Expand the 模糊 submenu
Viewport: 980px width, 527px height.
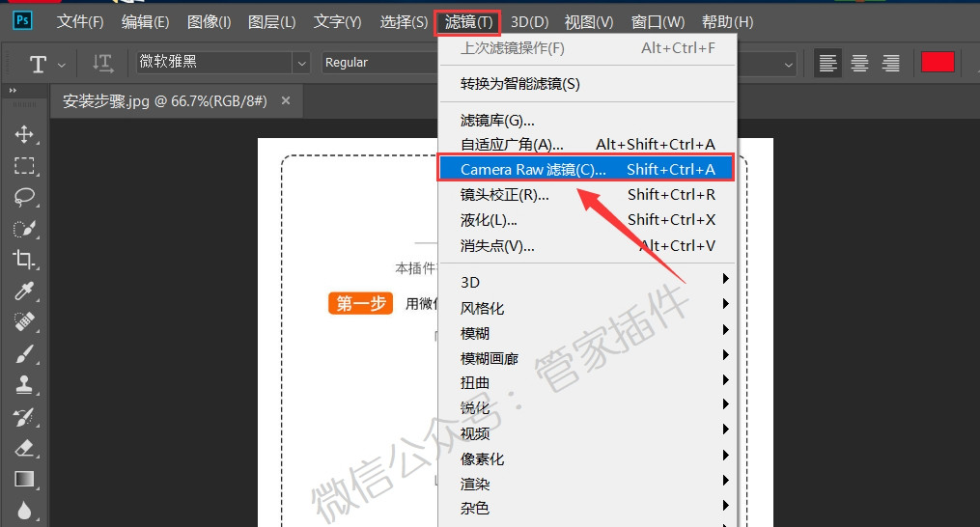tap(588, 333)
